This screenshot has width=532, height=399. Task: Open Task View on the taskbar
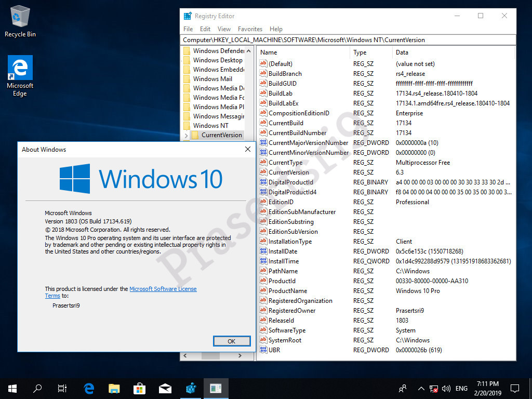click(x=62, y=388)
